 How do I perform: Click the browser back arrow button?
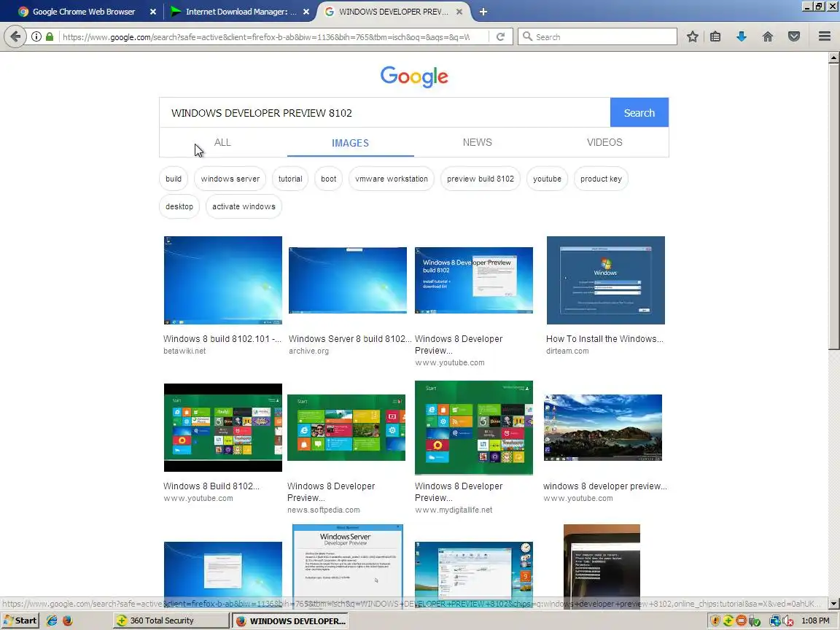click(15, 36)
